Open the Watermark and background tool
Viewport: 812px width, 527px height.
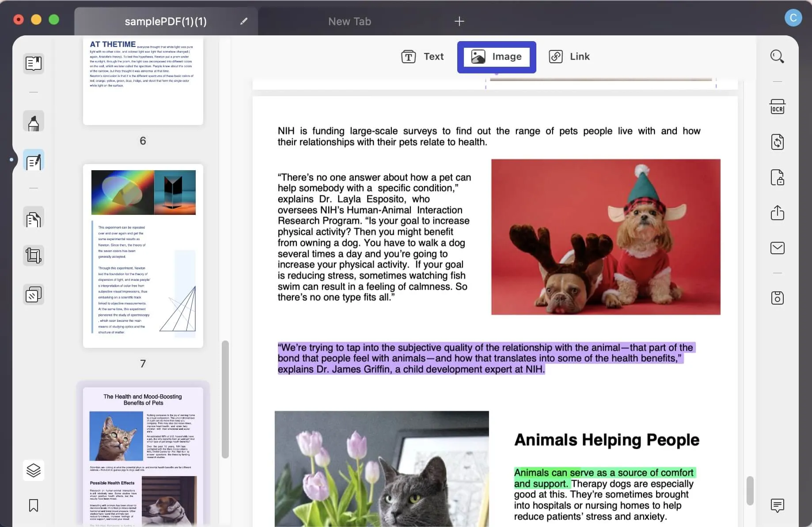[34, 294]
